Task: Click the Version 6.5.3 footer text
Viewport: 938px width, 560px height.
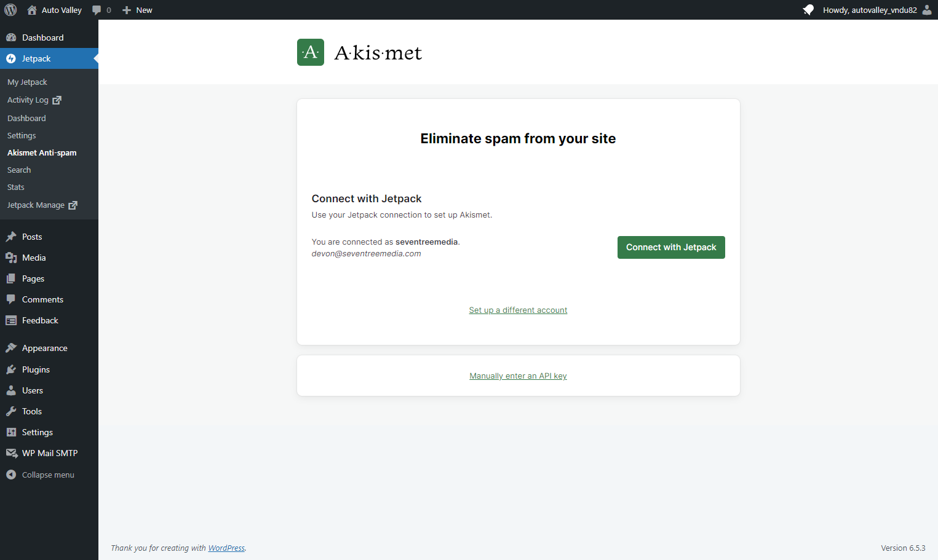Action: click(x=903, y=548)
